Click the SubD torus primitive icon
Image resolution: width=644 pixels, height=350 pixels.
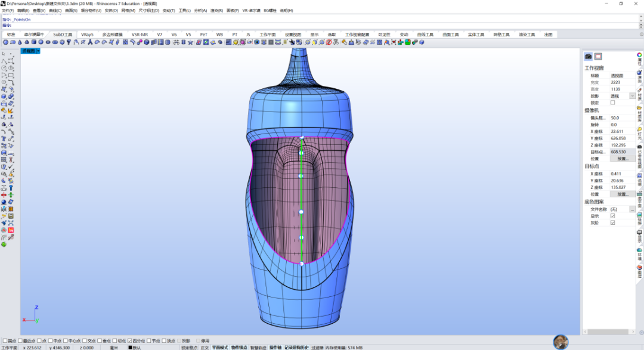point(55,42)
